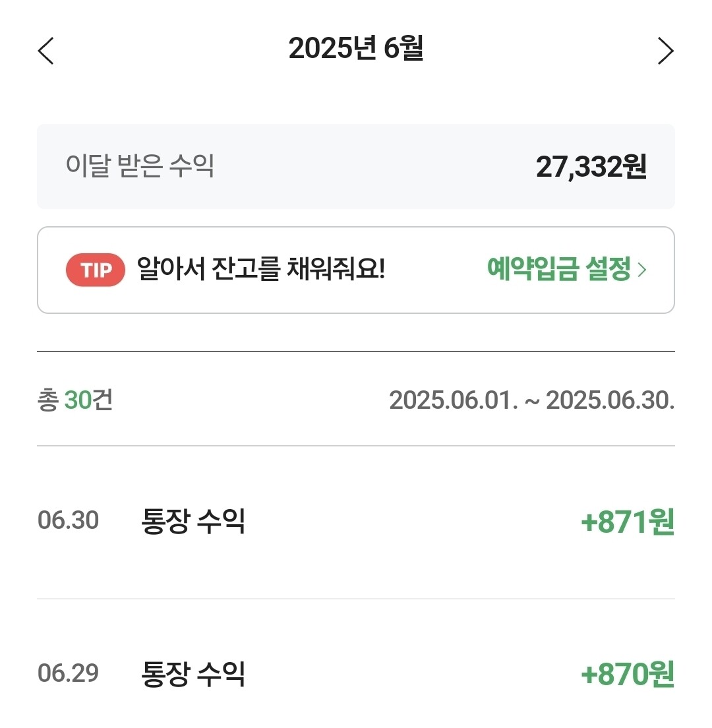The width and height of the screenshot is (712, 728).
Task: Tap the 알아서 잔고를 채워줘요! tip text
Action: pos(260,269)
